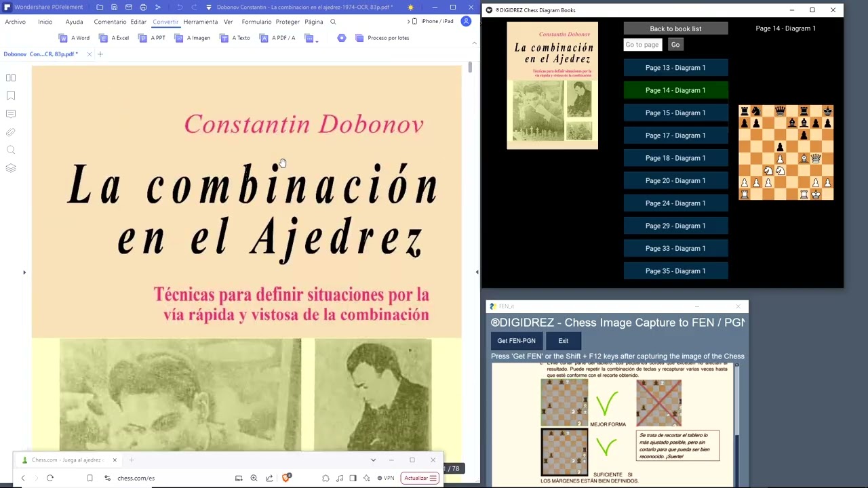The image size is (868, 488).
Task: Open the Proteger tab
Action: click(288, 22)
